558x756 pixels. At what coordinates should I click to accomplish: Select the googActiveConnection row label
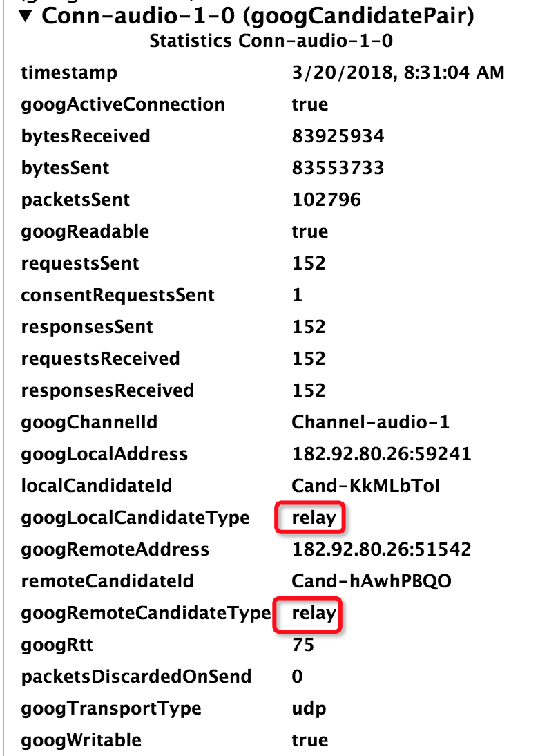123,105
